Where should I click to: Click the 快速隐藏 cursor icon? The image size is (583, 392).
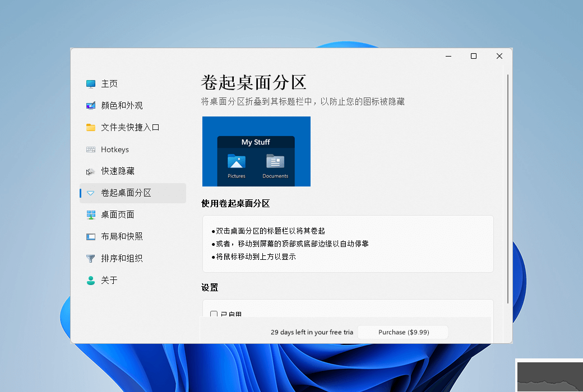tap(91, 171)
